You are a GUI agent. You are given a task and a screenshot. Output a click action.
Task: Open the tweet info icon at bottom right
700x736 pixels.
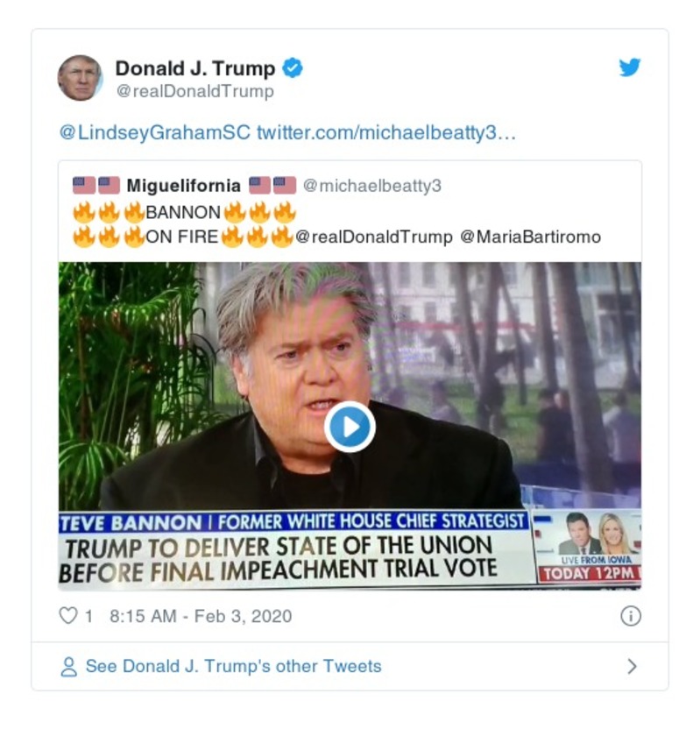point(632,616)
